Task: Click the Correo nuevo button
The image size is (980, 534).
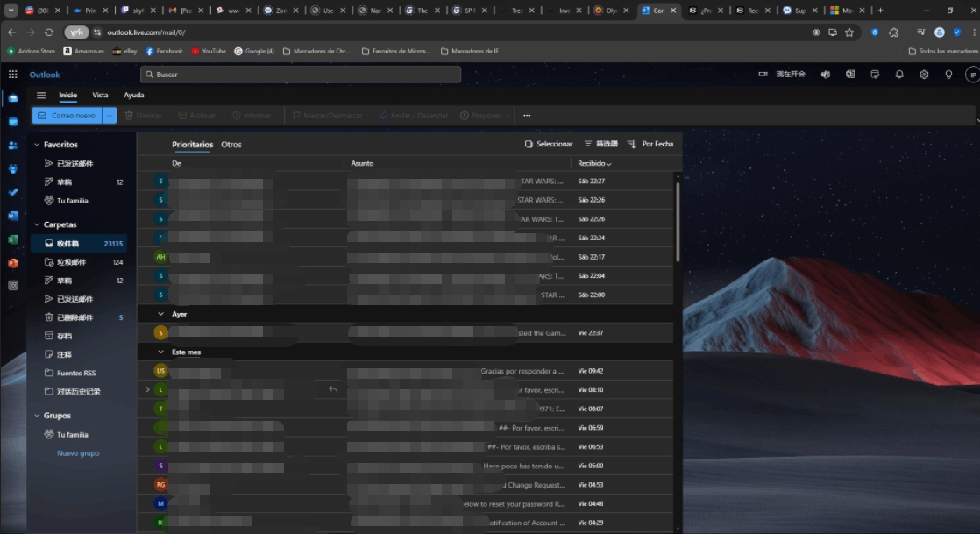Action: point(67,115)
